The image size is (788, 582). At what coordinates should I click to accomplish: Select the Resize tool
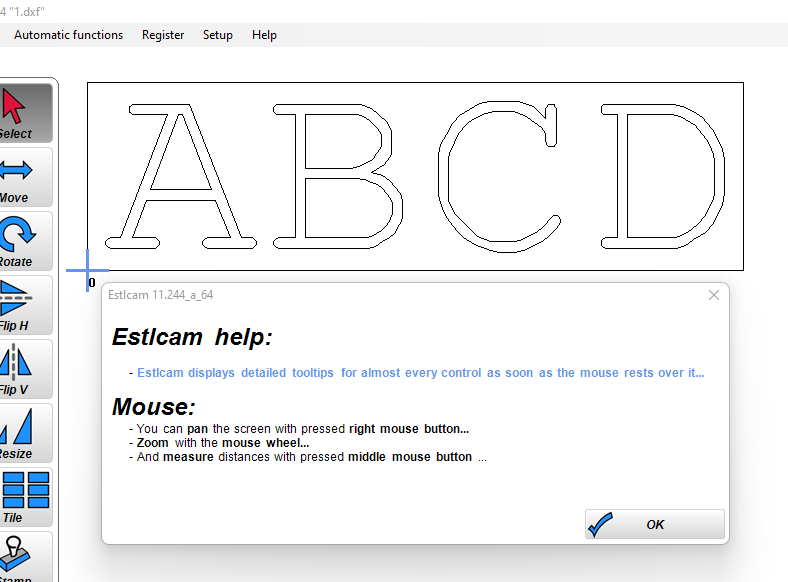[25, 433]
